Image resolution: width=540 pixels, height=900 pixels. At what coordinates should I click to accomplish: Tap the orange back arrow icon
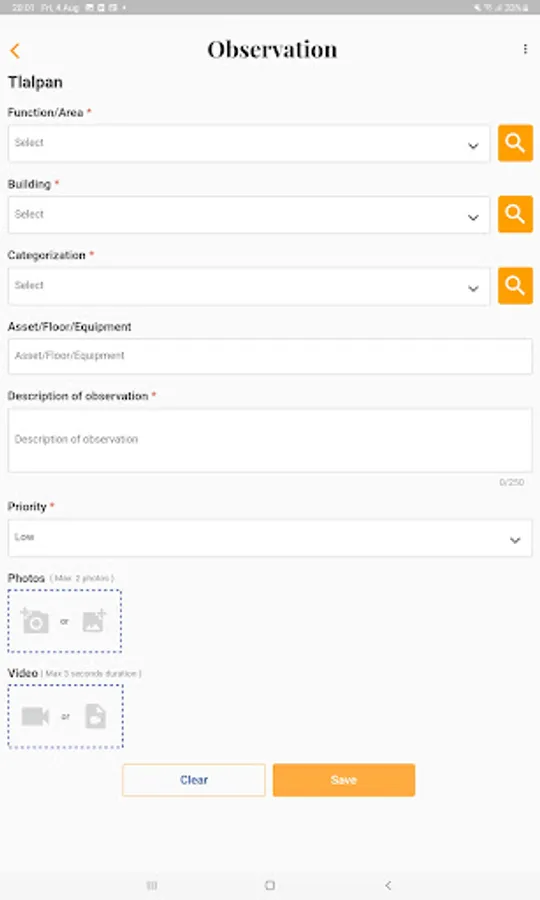[x=15, y=51]
